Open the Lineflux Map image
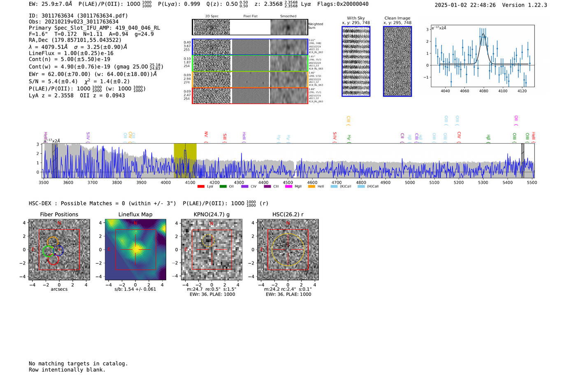 [135, 250]
